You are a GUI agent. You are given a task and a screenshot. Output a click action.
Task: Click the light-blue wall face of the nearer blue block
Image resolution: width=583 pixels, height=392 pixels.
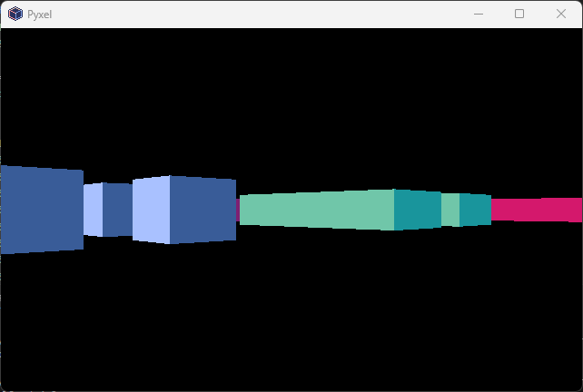pos(152,210)
